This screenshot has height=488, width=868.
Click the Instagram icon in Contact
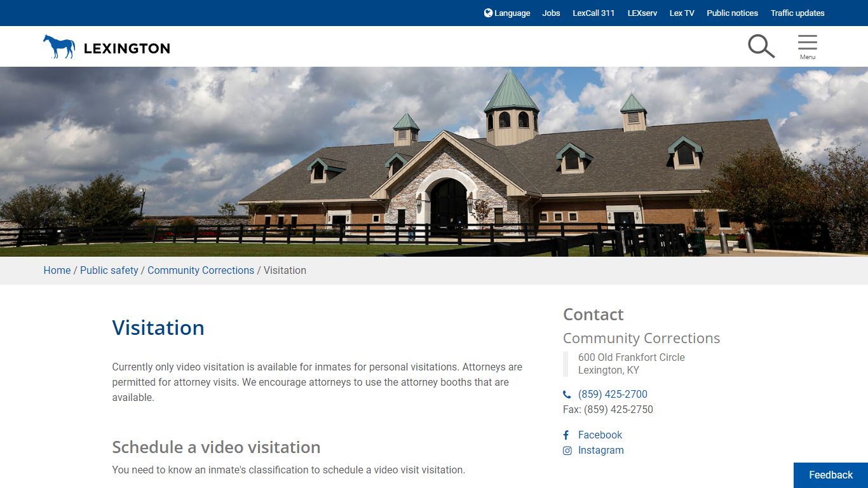(567, 451)
